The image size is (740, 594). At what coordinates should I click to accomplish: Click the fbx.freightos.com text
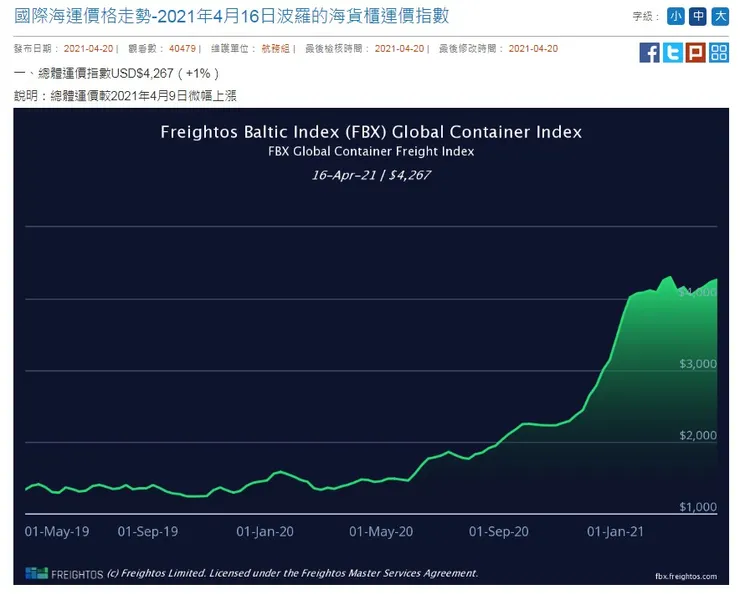click(x=686, y=576)
